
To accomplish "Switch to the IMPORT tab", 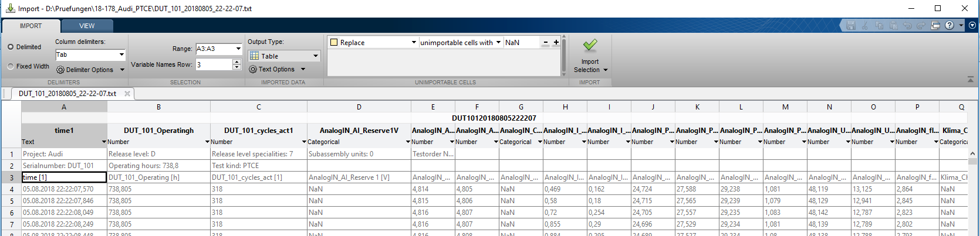I will [31, 26].
